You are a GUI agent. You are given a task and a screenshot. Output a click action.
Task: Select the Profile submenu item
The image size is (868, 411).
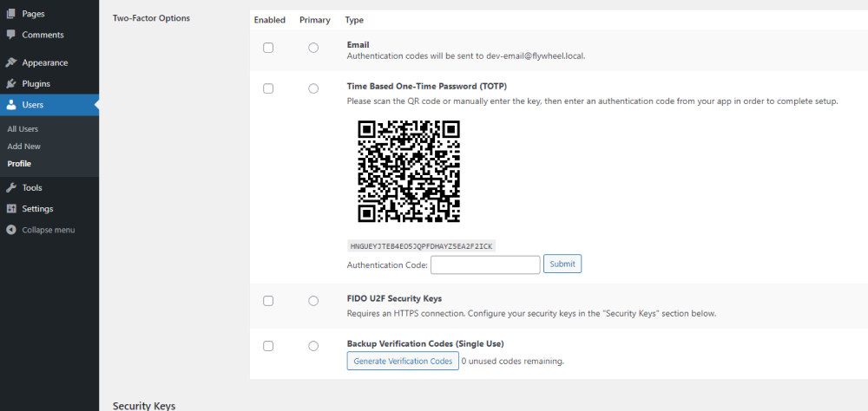[x=19, y=164]
